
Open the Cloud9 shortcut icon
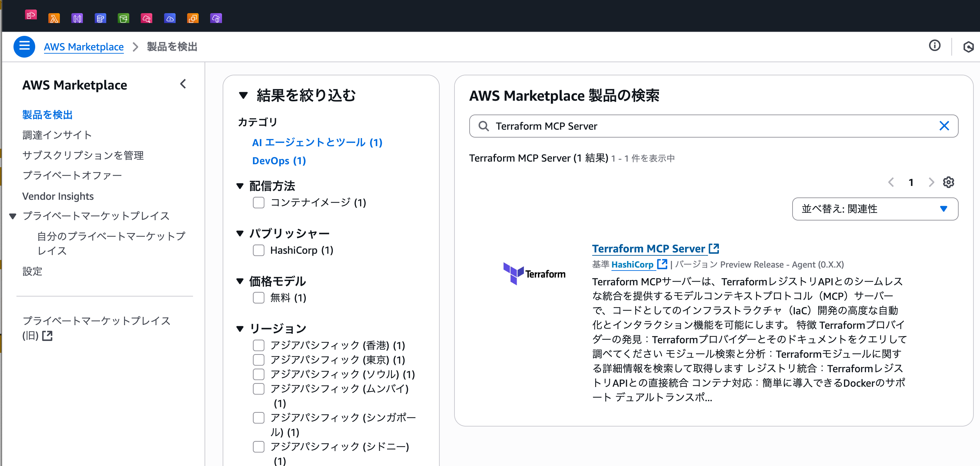tap(170, 18)
